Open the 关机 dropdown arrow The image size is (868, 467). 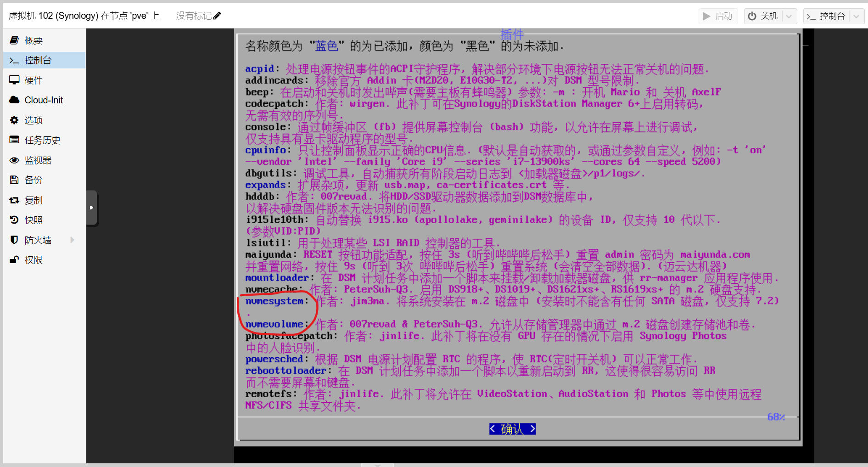(789, 16)
